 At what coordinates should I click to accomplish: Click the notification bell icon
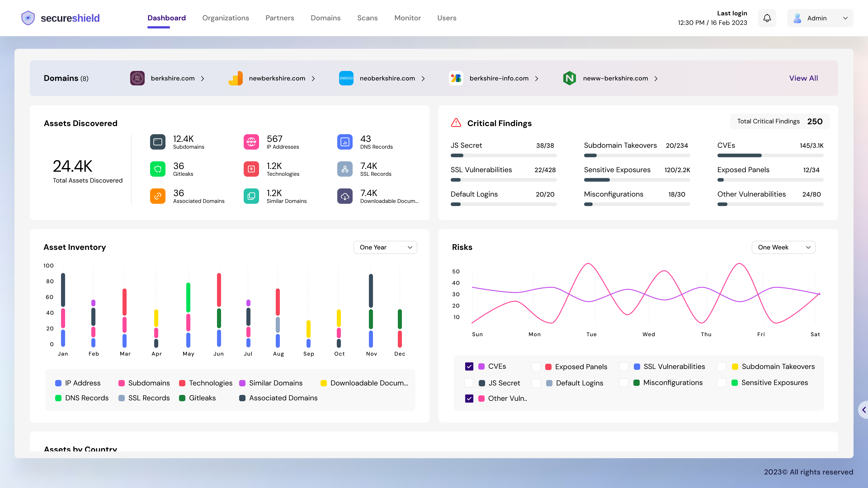click(767, 18)
